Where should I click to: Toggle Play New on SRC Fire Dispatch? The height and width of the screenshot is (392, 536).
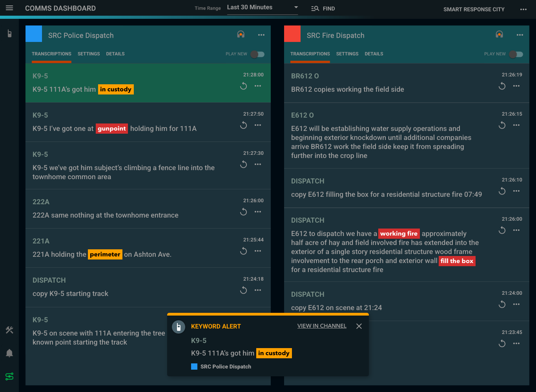click(516, 54)
